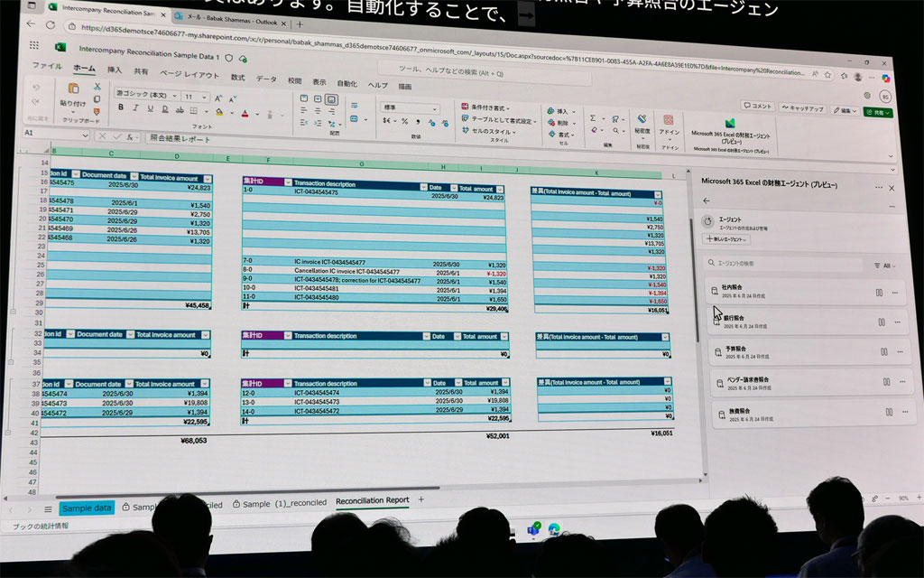The image size is (924, 578).
Task: Open the more options dots for 銀行照合
Action: (x=897, y=322)
